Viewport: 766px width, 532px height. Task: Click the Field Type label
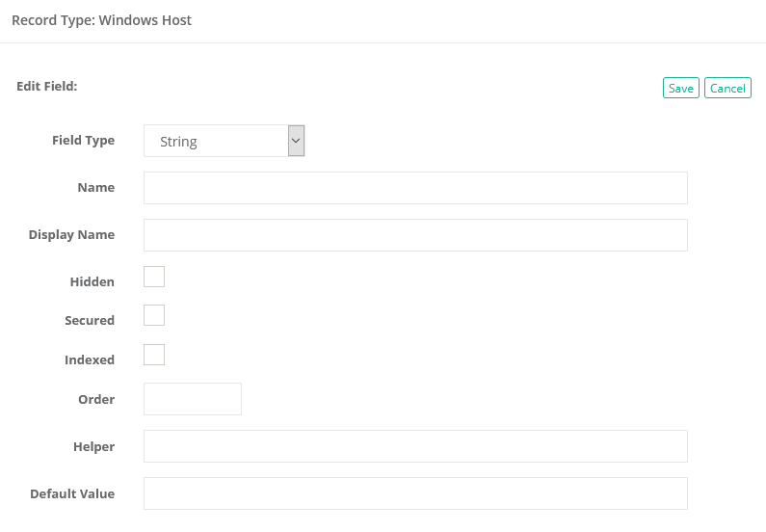(83, 141)
